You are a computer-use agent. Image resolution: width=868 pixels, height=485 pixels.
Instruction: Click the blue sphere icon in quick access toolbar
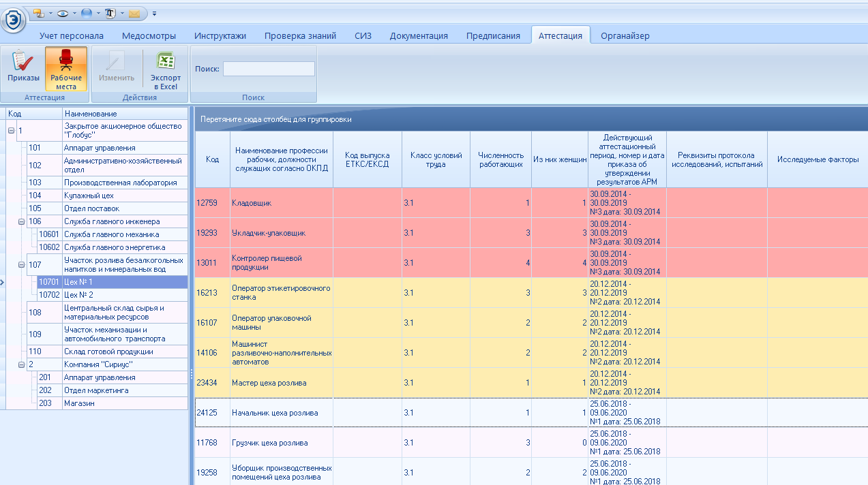coord(87,13)
